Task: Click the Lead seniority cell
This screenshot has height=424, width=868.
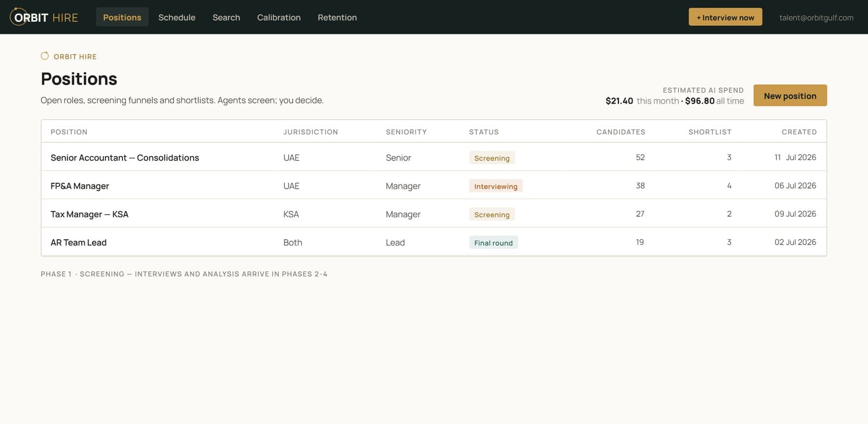Action: tap(395, 242)
